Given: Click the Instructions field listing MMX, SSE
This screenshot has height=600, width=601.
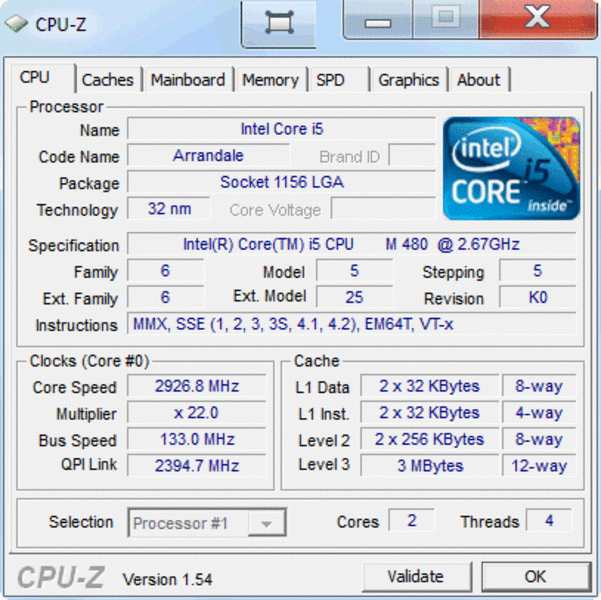Looking at the screenshot, I should [351, 324].
